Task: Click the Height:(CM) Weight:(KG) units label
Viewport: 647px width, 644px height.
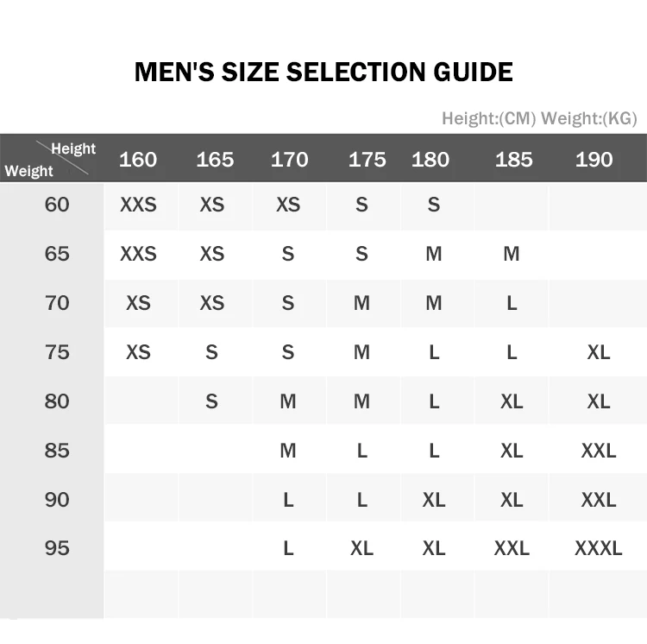Action: [539, 118]
